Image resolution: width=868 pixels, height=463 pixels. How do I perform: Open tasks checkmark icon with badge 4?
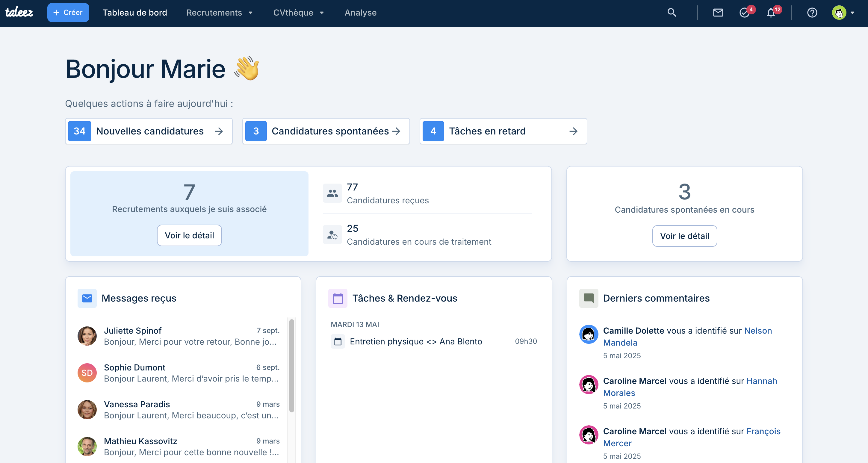(x=744, y=13)
